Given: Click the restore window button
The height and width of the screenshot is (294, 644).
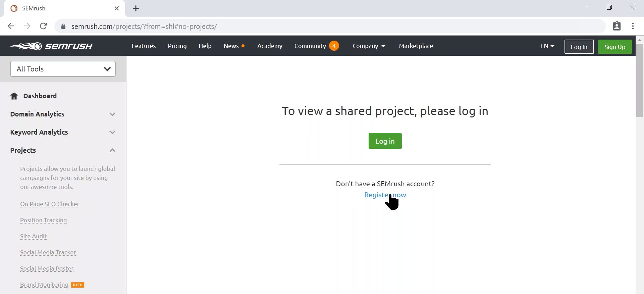Looking at the screenshot, I should click(609, 7).
